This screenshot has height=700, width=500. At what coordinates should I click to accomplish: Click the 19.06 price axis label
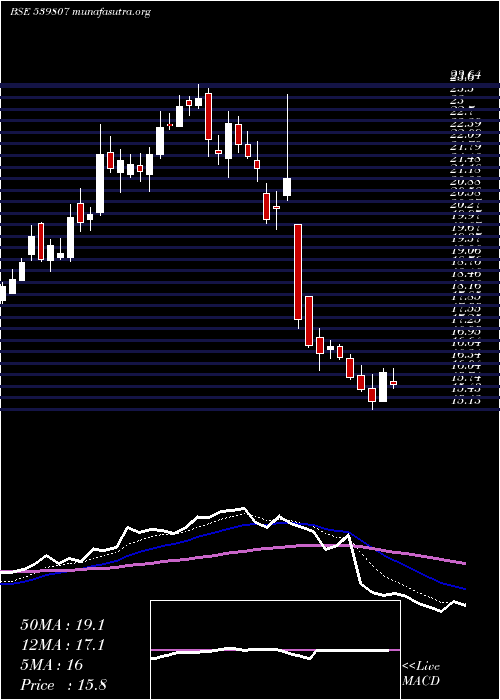point(466,251)
